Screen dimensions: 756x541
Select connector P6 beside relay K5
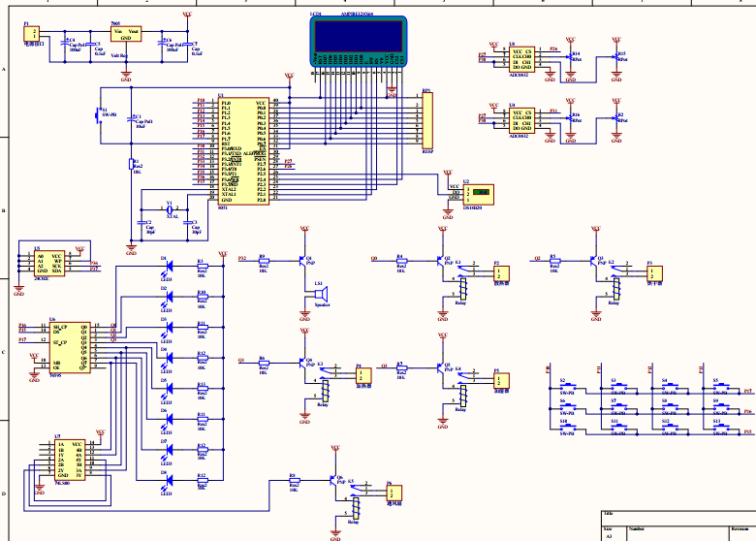pyautogui.click(x=394, y=493)
